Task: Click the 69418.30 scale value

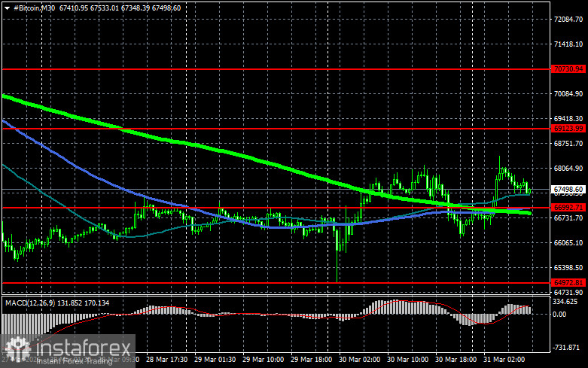Action: [568, 118]
